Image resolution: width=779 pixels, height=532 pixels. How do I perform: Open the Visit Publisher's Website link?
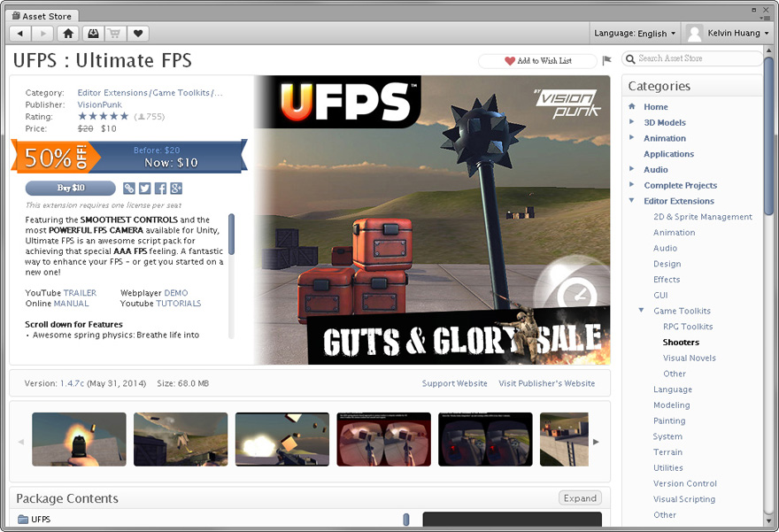(x=546, y=383)
